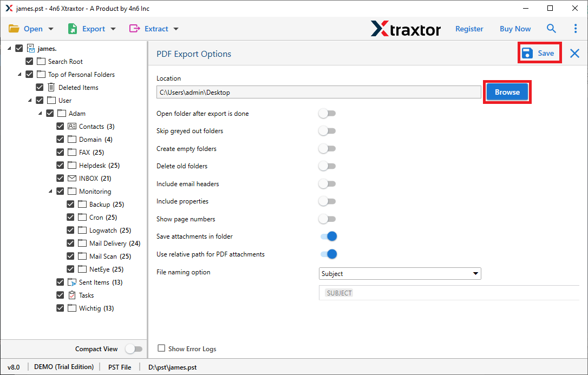Close the PDF Export Options panel

(574, 53)
